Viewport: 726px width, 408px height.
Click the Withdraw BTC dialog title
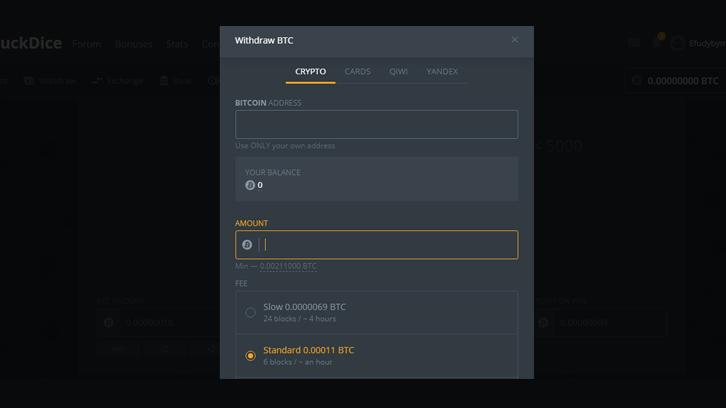[x=264, y=40]
